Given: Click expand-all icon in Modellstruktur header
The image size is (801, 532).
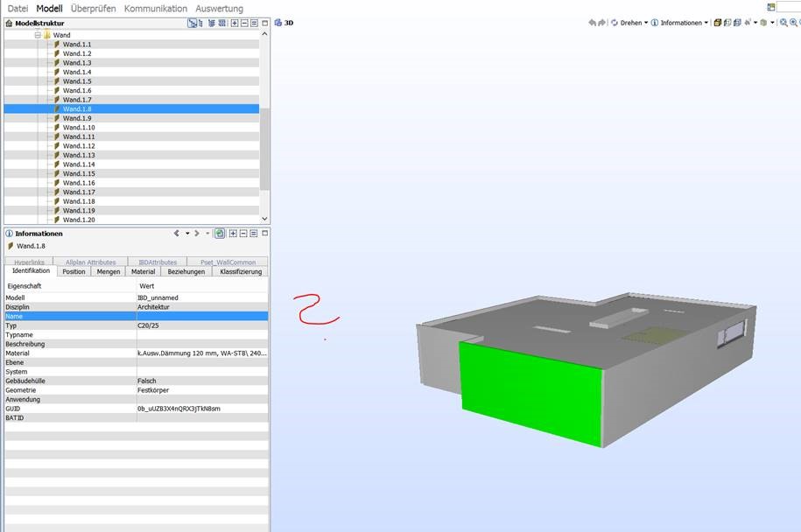Looking at the screenshot, I should (234, 24).
